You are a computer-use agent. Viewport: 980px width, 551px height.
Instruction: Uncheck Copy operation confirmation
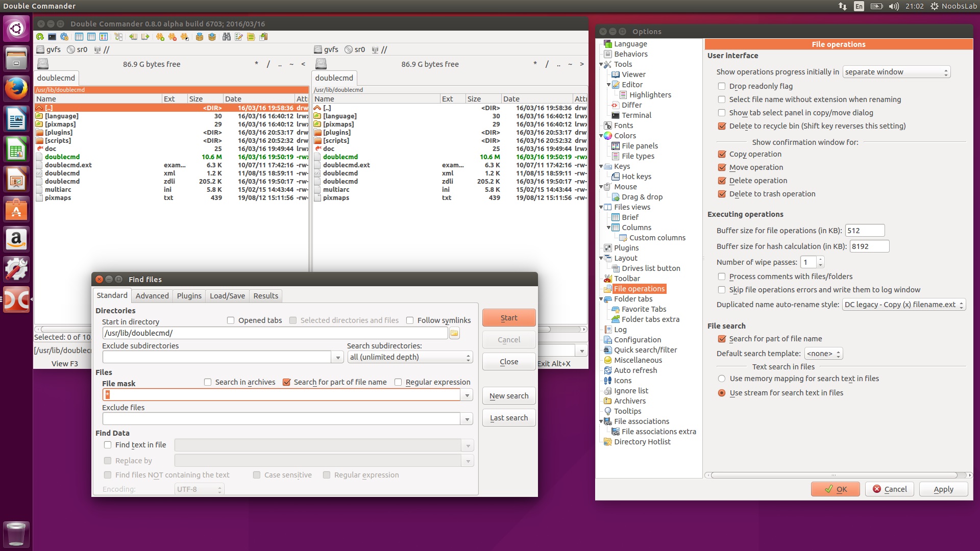722,154
